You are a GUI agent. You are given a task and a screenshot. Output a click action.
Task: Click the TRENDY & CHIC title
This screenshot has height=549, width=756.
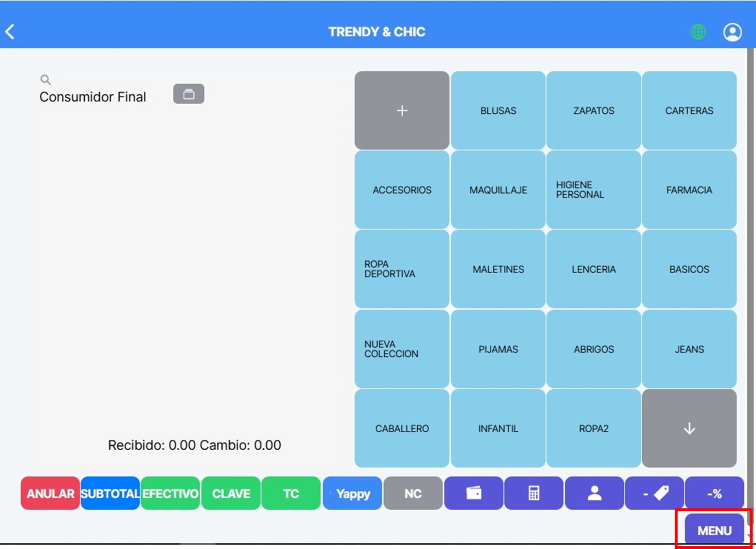[377, 32]
